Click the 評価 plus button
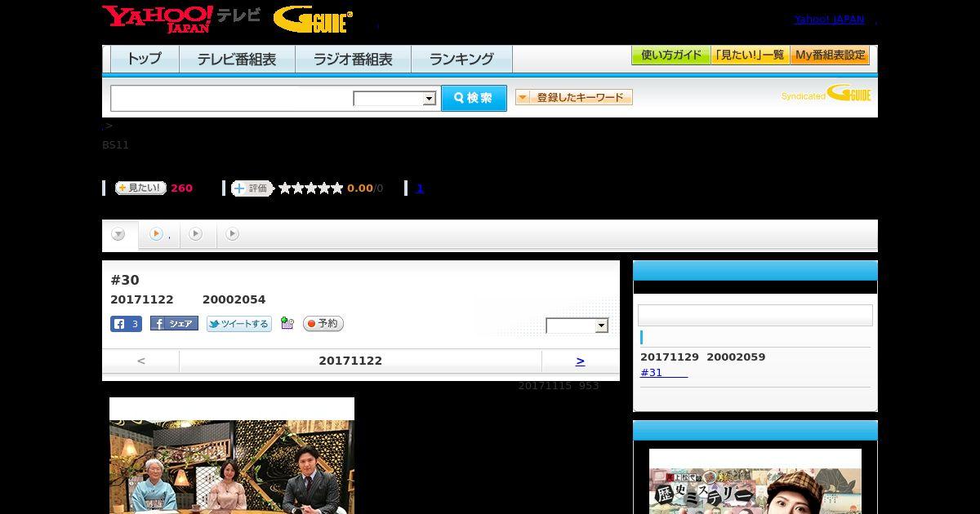Screen dimensions: 980x514 pos(252,188)
